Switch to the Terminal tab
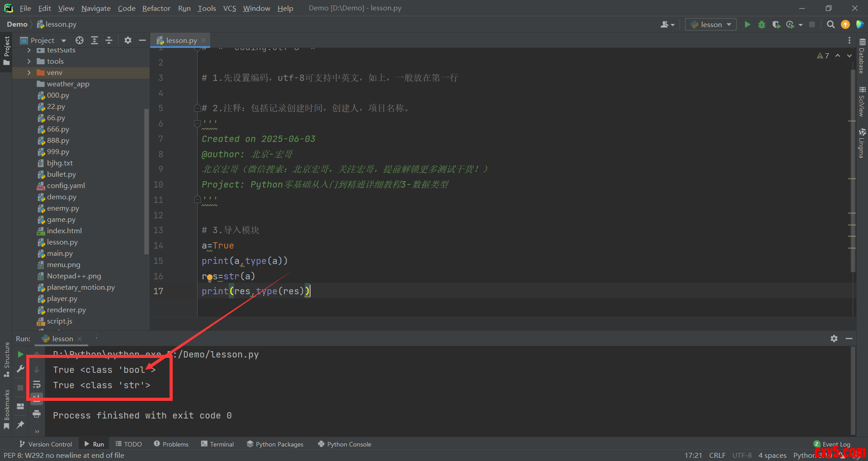Viewport: 868px width, 461px height. pos(217,444)
